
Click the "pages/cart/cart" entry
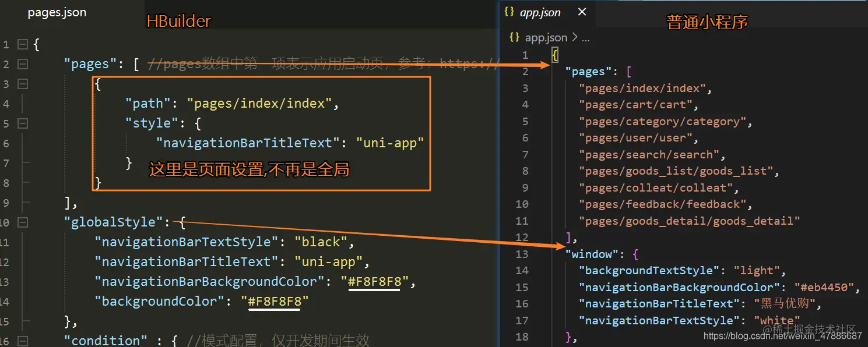635,105
